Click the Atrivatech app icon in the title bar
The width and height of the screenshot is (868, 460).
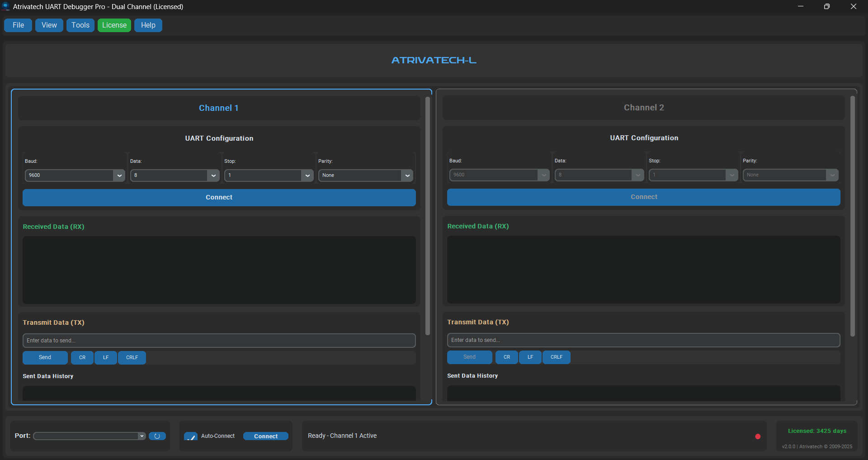(x=6, y=6)
